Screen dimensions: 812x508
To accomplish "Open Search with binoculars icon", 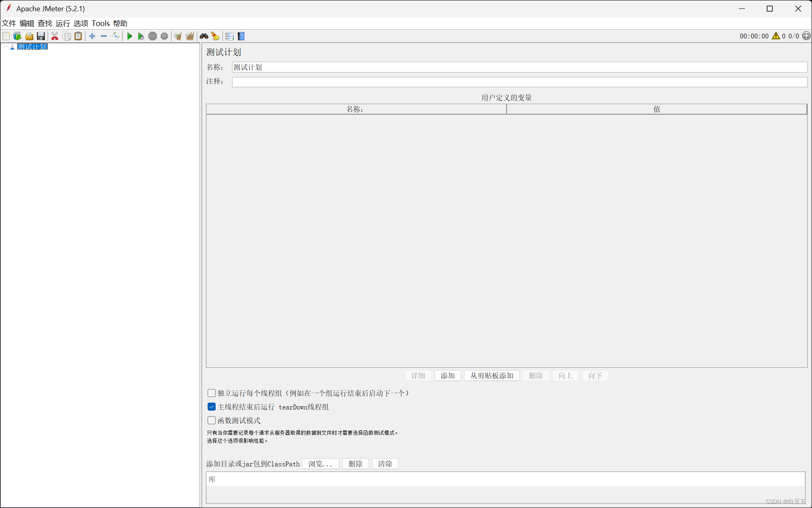I will pyautogui.click(x=204, y=36).
